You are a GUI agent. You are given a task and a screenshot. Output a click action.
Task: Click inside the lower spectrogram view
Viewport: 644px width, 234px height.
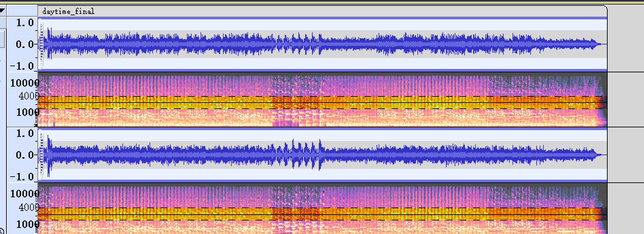coord(322,209)
